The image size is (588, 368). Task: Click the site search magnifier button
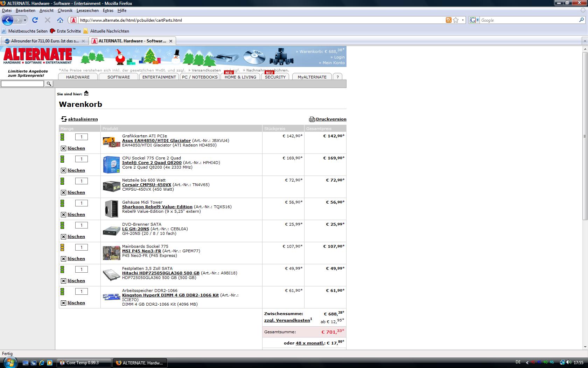pos(49,84)
